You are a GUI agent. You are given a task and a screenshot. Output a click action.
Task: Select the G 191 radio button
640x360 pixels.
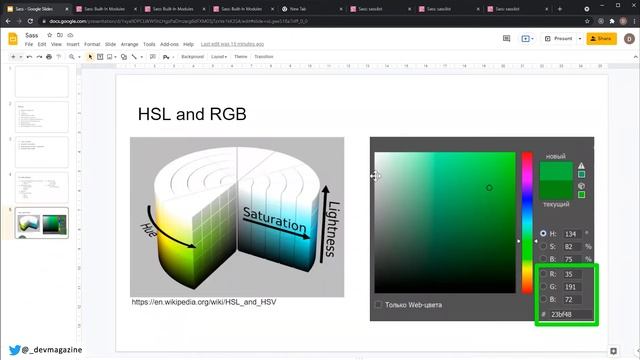[543, 287]
